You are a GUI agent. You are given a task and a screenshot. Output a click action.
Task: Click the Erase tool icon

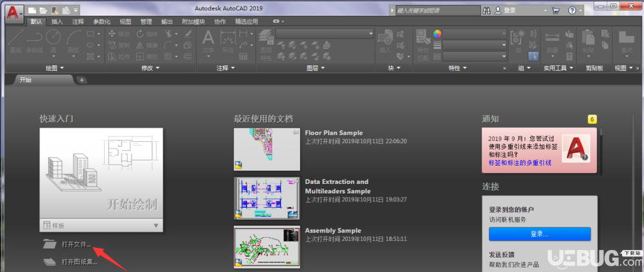[188, 34]
